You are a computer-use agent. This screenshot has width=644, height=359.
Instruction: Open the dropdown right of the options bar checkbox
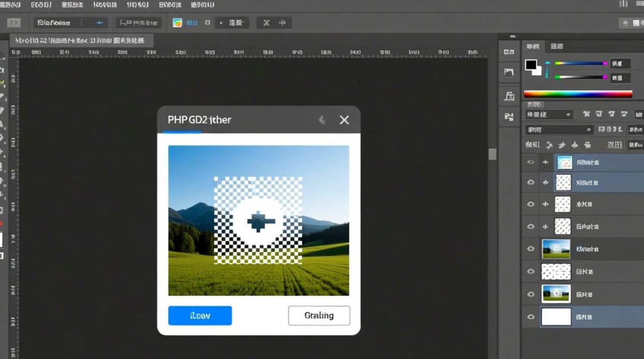point(232,22)
